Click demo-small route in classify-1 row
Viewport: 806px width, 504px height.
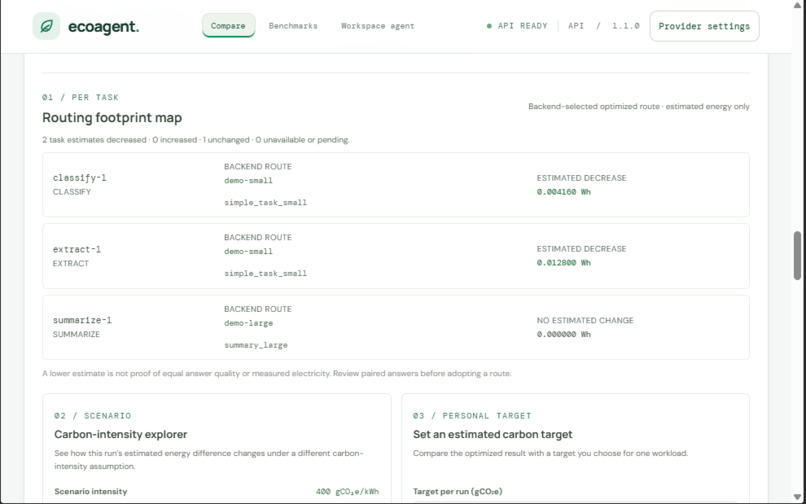pyautogui.click(x=248, y=181)
